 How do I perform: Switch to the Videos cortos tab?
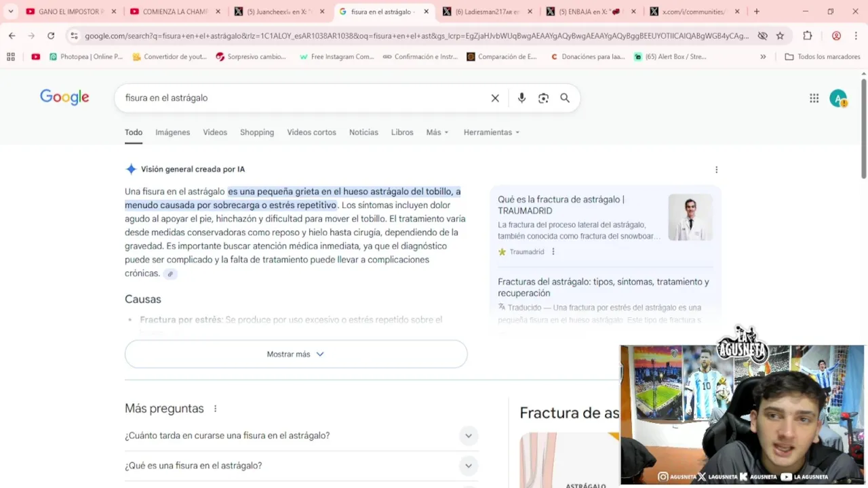pyautogui.click(x=311, y=132)
